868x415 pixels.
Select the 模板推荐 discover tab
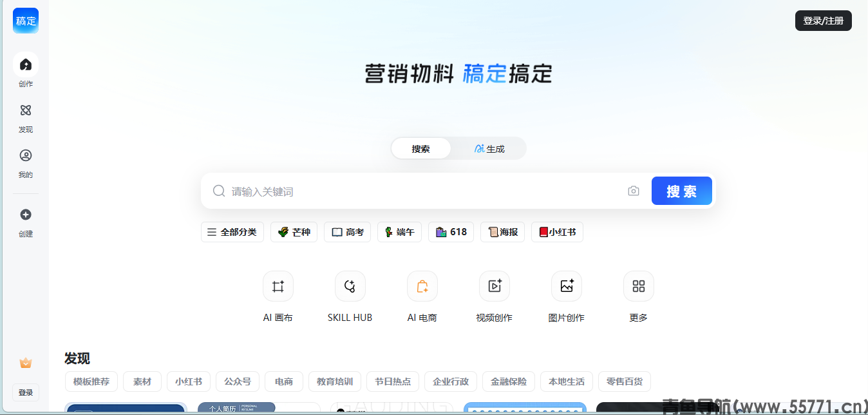[91, 381]
